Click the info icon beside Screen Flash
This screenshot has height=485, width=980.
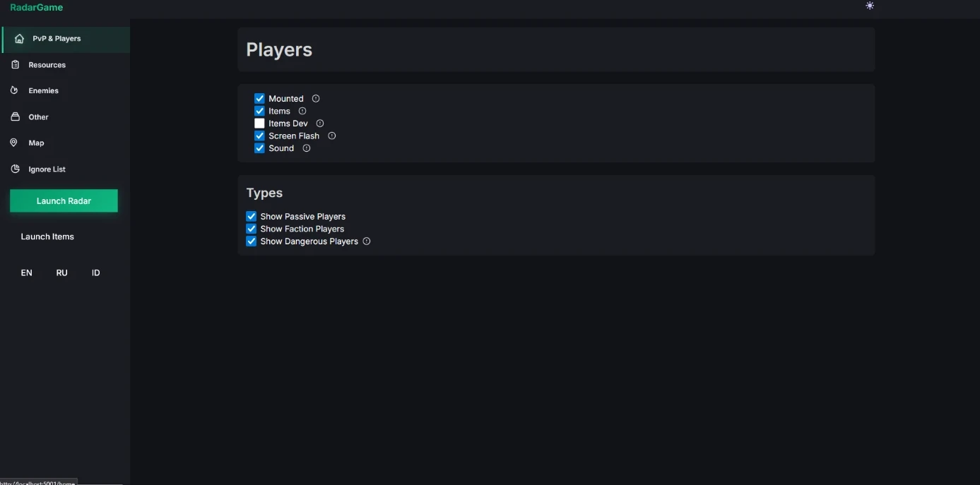pos(332,136)
